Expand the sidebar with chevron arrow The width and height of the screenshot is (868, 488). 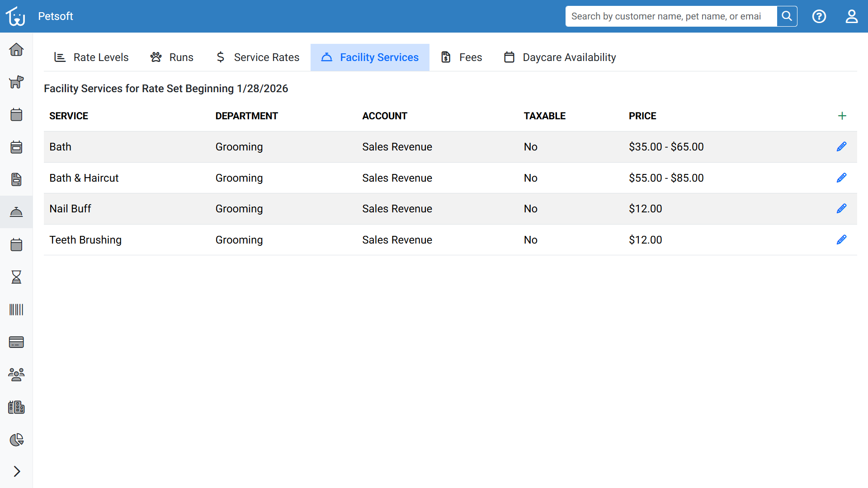[x=16, y=471]
